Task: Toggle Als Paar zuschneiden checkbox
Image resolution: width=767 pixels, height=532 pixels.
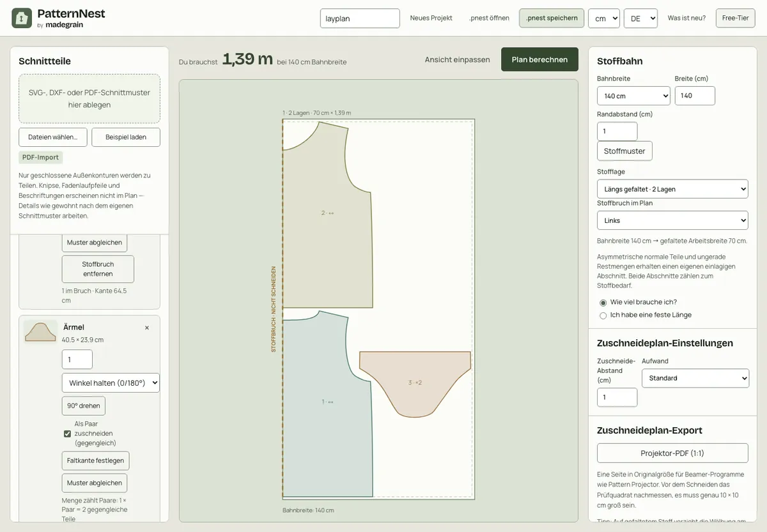Action: pyautogui.click(x=67, y=434)
